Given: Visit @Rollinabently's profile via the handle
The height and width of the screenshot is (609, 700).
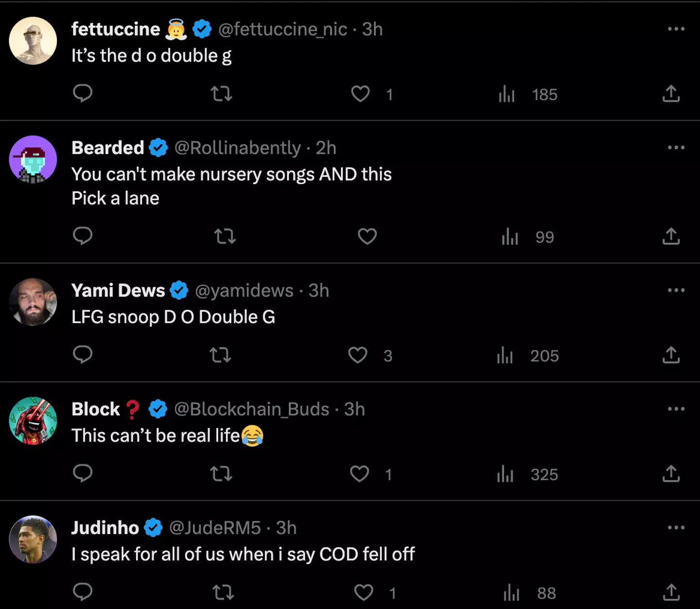Looking at the screenshot, I should coord(238,148).
